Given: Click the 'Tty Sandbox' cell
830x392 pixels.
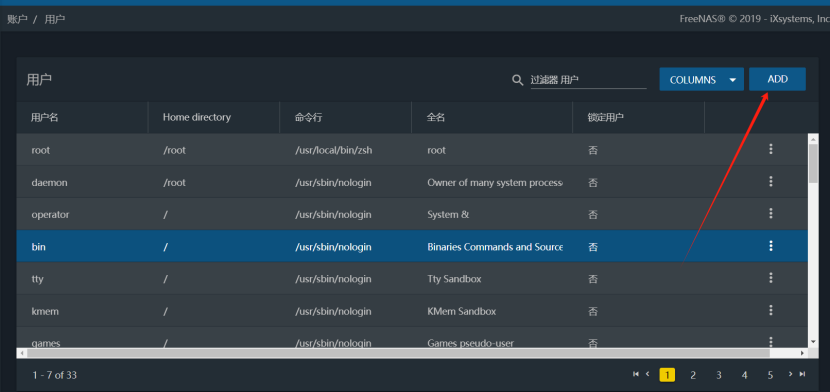Looking at the screenshot, I should [454, 279].
